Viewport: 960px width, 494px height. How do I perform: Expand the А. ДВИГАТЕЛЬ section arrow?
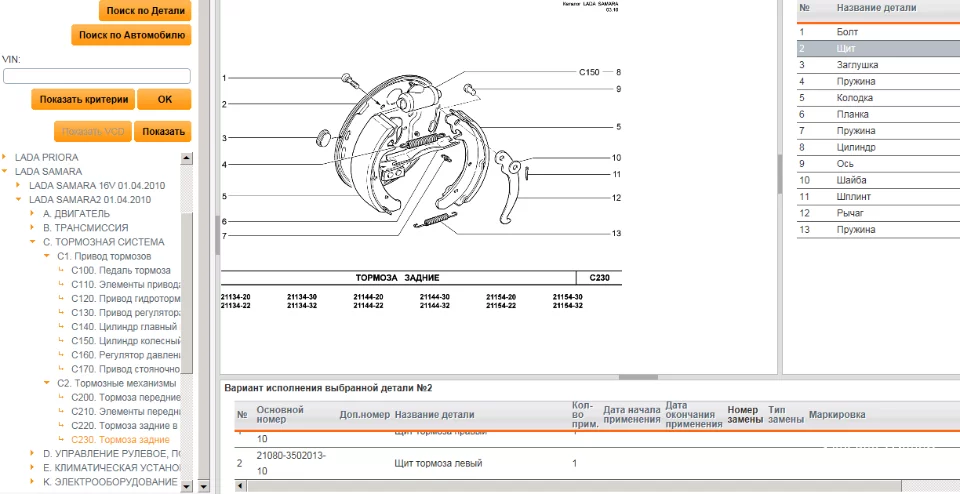click(x=32, y=214)
